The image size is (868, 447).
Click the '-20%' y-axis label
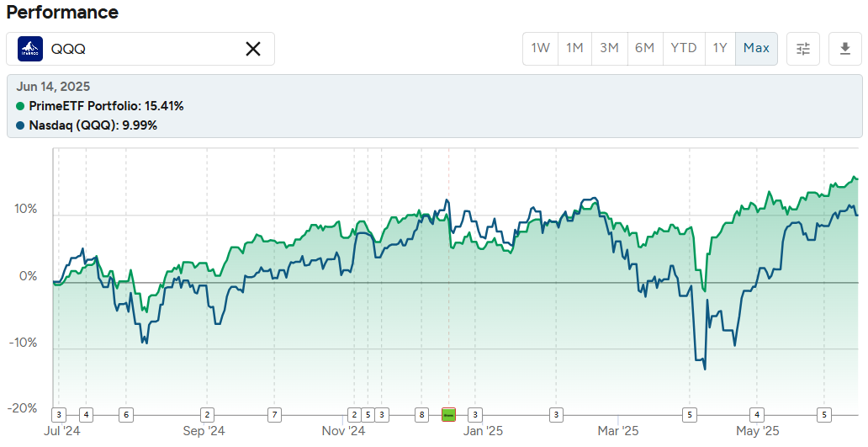click(x=23, y=408)
